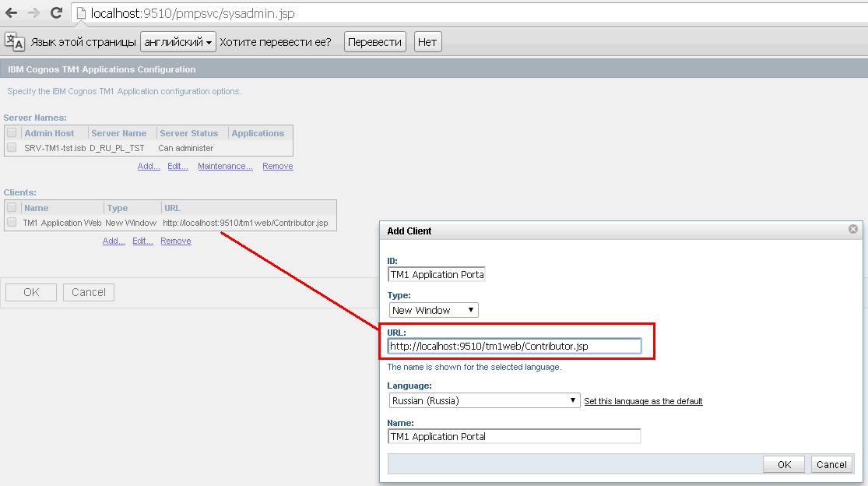This screenshot has height=486, width=868.
Task: Click the 'Applications' column header
Action: (x=258, y=133)
